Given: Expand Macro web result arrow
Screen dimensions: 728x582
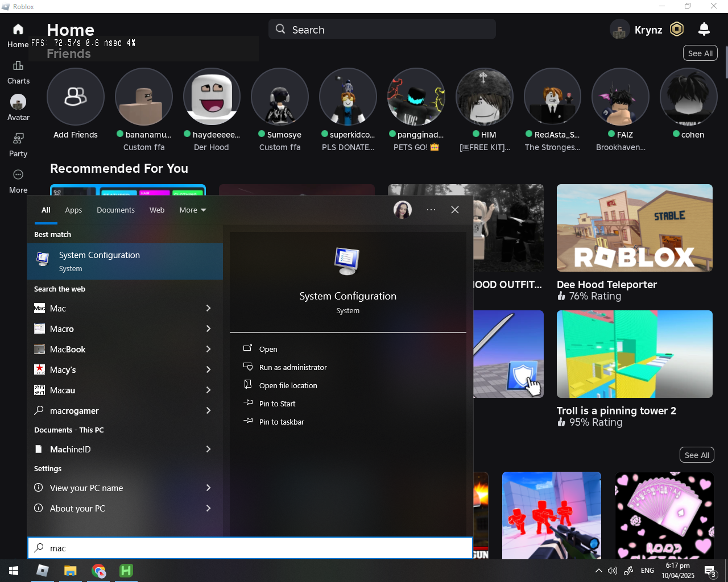Looking at the screenshot, I should point(208,329).
